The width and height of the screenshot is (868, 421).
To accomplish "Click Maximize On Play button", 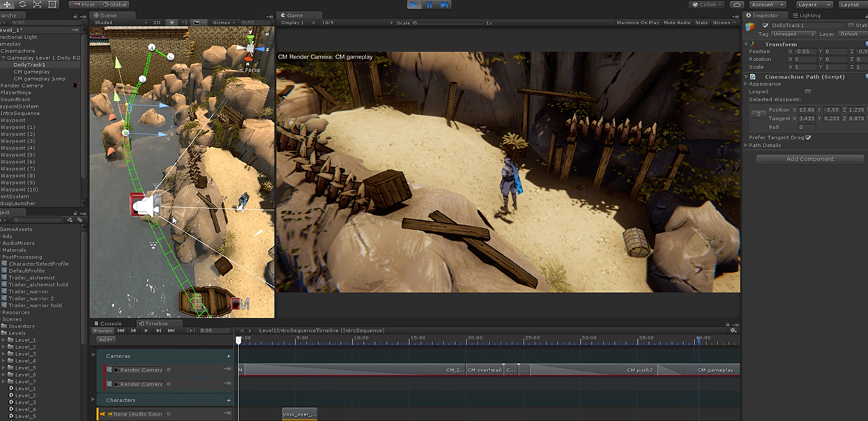I will point(637,22).
